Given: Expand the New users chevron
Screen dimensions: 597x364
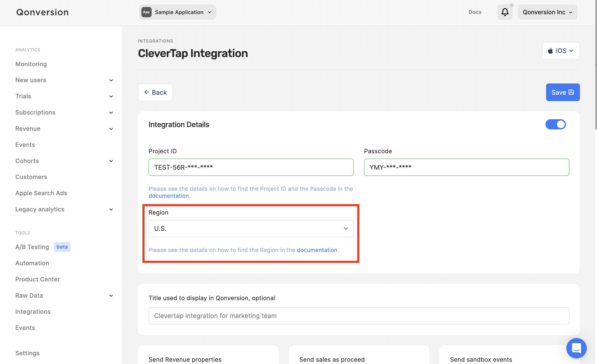Looking at the screenshot, I should point(111,80).
